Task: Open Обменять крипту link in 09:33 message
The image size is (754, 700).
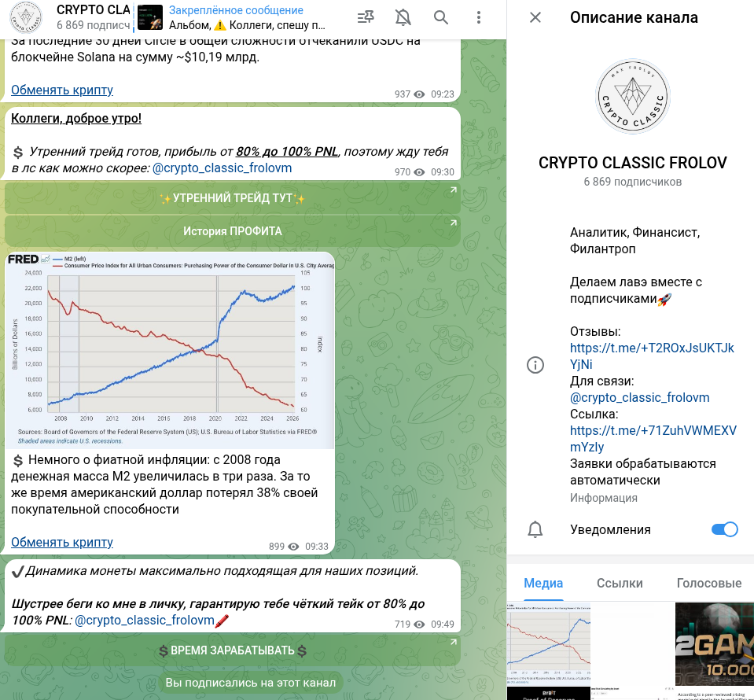Action: (62, 542)
